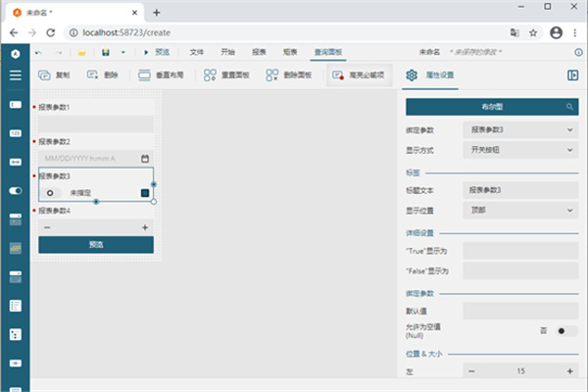Screen dimensions: 588x392
Task: Select the toggle switch control in the left toolbox
Action: 15,190
